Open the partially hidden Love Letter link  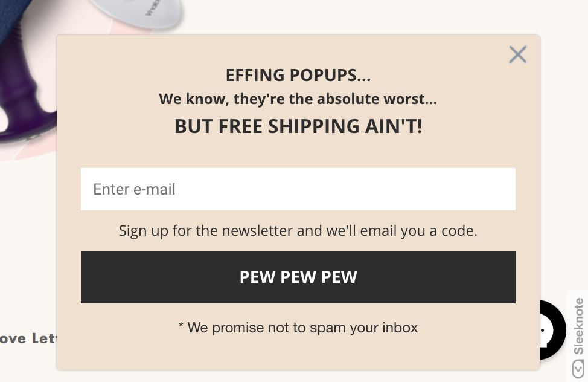(28, 338)
